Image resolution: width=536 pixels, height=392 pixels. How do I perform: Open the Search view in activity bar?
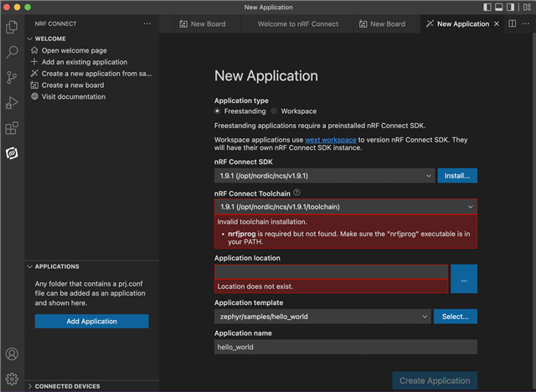tap(12, 52)
